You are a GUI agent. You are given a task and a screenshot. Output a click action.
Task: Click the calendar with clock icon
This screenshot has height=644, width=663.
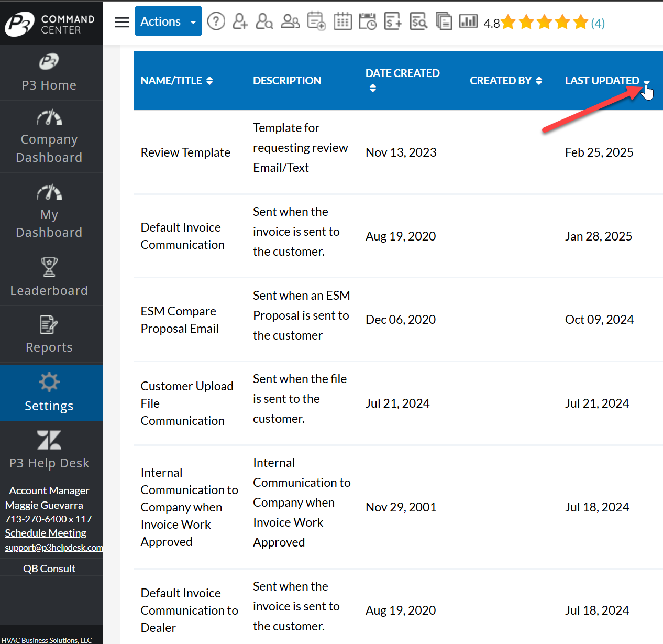(368, 21)
